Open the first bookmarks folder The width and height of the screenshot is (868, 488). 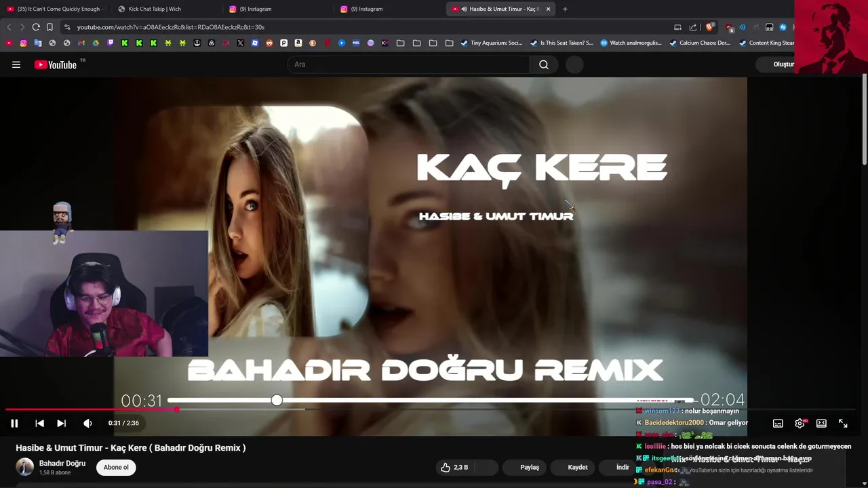pyautogui.click(x=401, y=43)
